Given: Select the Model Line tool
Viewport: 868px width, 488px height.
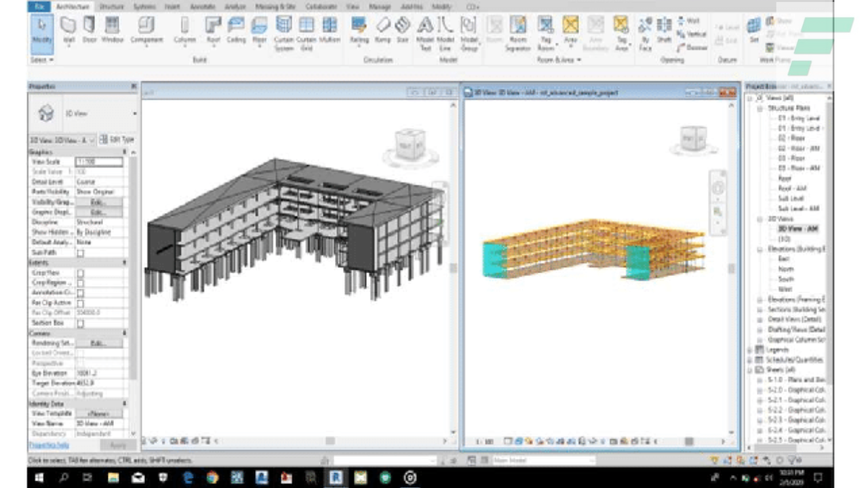Looking at the screenshot, I should pos(446,34).
